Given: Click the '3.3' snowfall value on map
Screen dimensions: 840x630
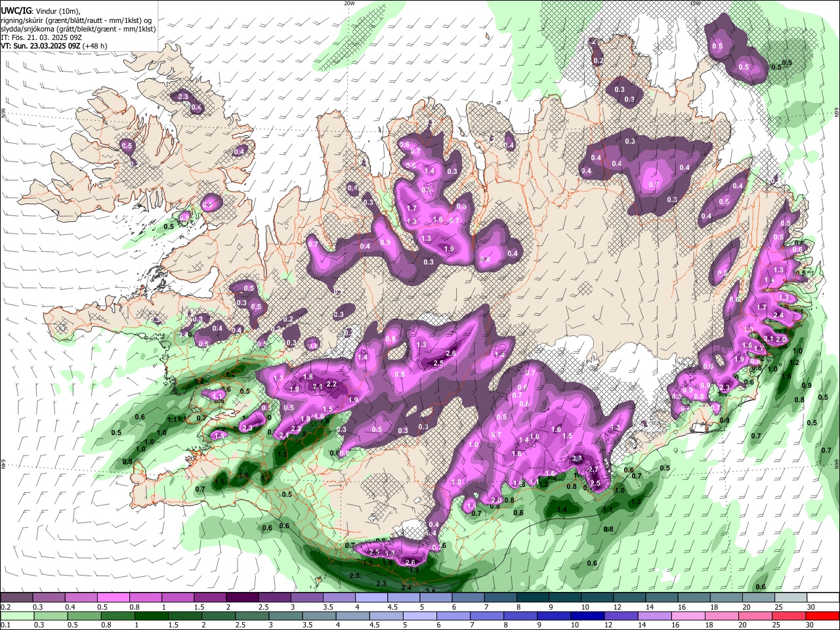Looking at the screenshot, I should [577, 458].
